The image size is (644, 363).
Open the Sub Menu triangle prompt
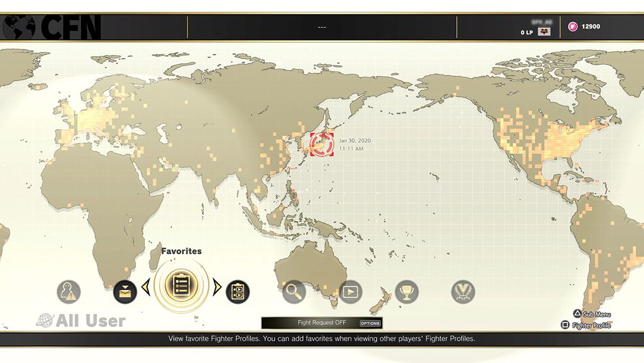tap(592, 314)
